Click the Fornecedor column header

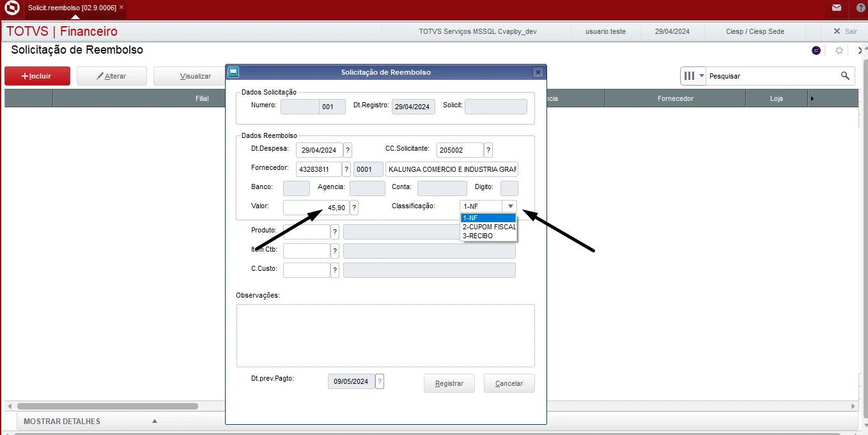coord(675,98)
